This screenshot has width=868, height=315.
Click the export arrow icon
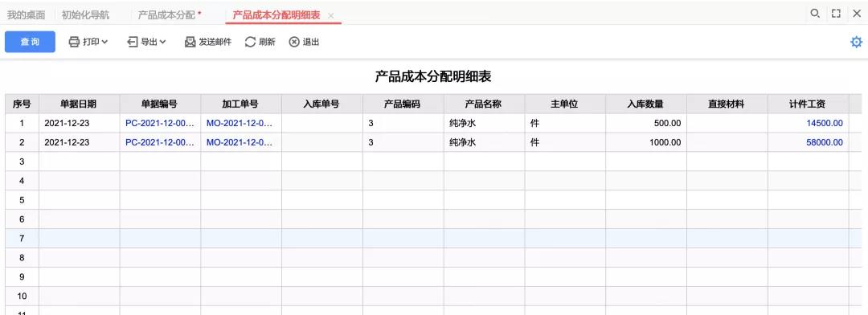[x=133, y=42]
